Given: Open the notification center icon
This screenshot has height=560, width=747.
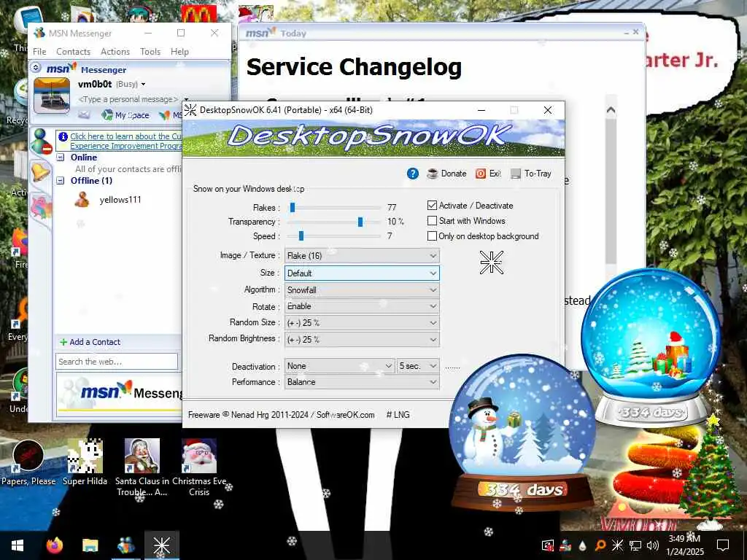Looking at the screenshot, I should coord(723,545).
